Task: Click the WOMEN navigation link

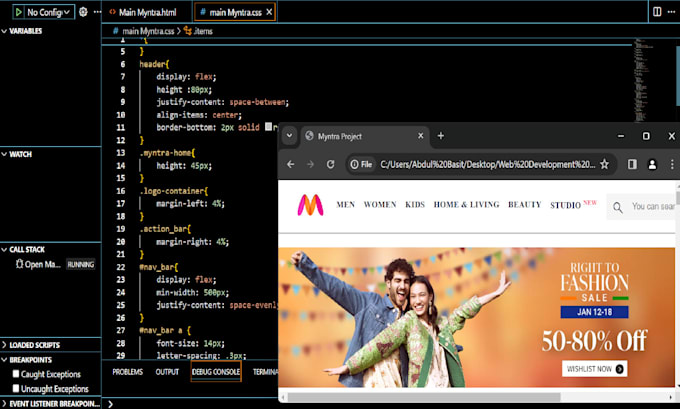Action: [379, 205]
